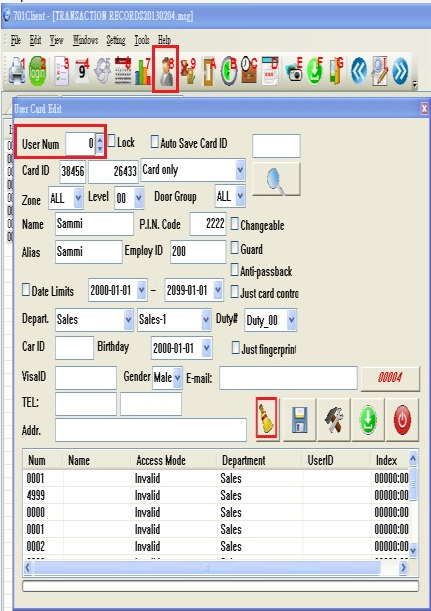Viewport: 431px width, 611px height.
Task: Click the red power exit button
Action: (x=402, y=420)
